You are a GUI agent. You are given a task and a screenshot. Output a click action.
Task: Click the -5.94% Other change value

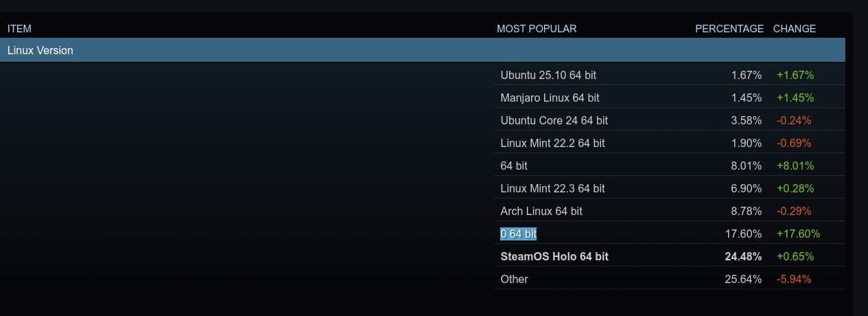[x=794, y=279]
